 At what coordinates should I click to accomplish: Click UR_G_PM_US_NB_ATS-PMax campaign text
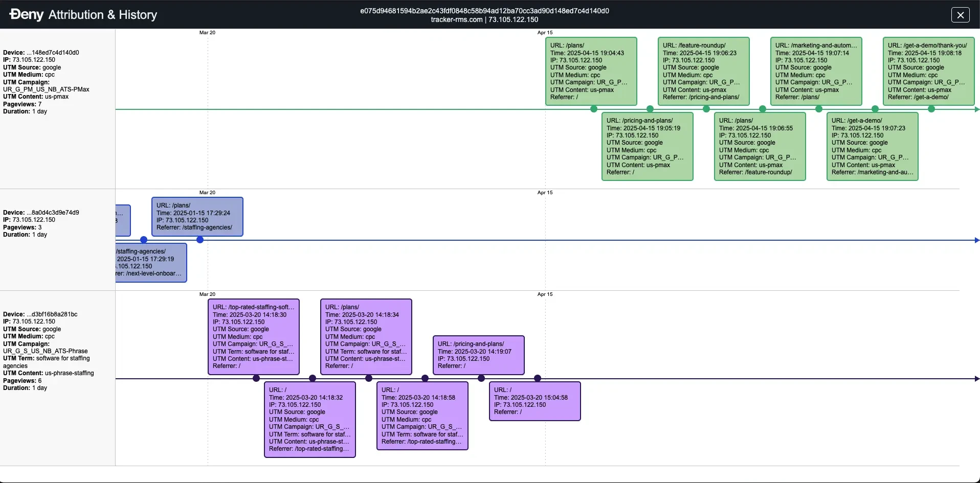[x=46, y=89]
